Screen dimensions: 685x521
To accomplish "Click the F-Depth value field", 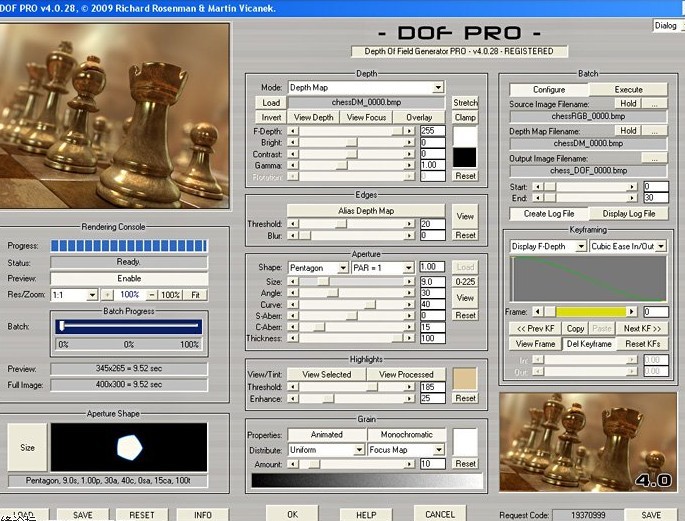I will (x=432, y=131).
